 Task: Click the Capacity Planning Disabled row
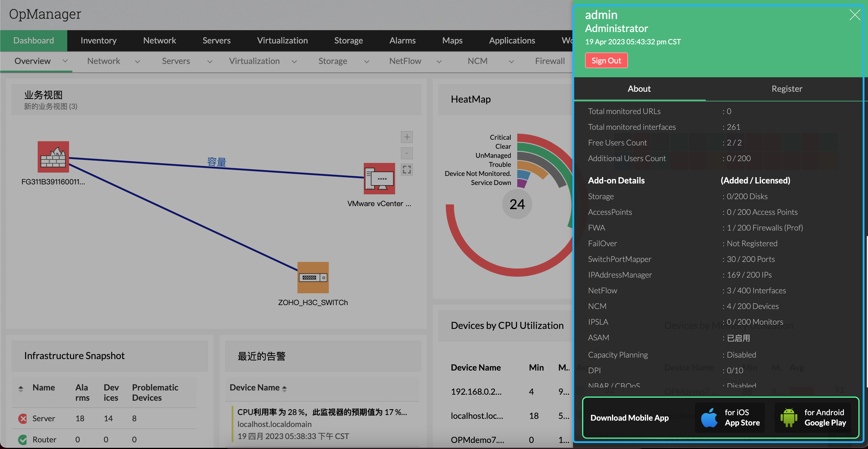(x=672, y=355)
